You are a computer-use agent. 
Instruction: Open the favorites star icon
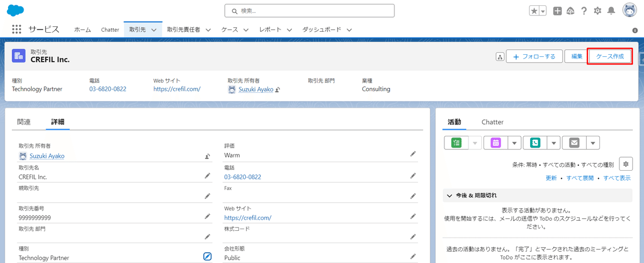tap(534, 11)
